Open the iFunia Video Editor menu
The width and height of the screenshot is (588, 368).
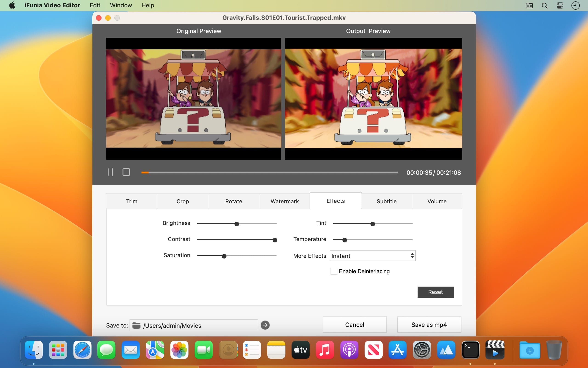click(x=52, y=5)
